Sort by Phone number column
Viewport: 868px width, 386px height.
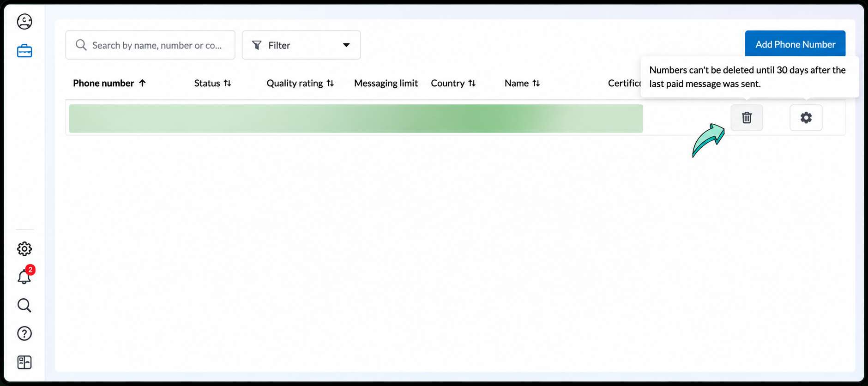point(109,83)
